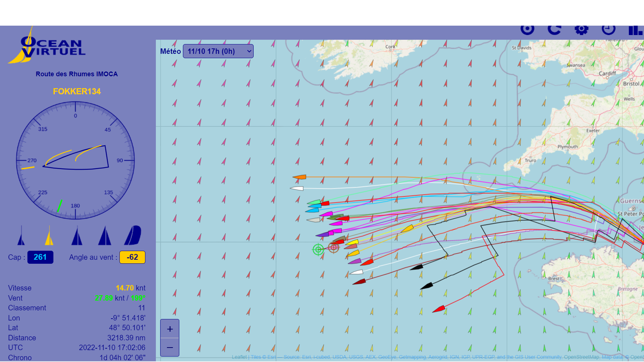
Task: Click the orange leading boat on the map
Action: 300,177
